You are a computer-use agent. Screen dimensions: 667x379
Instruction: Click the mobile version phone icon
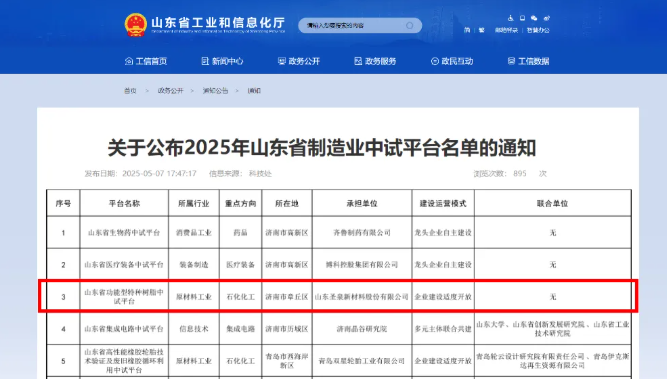coord(522,18)
